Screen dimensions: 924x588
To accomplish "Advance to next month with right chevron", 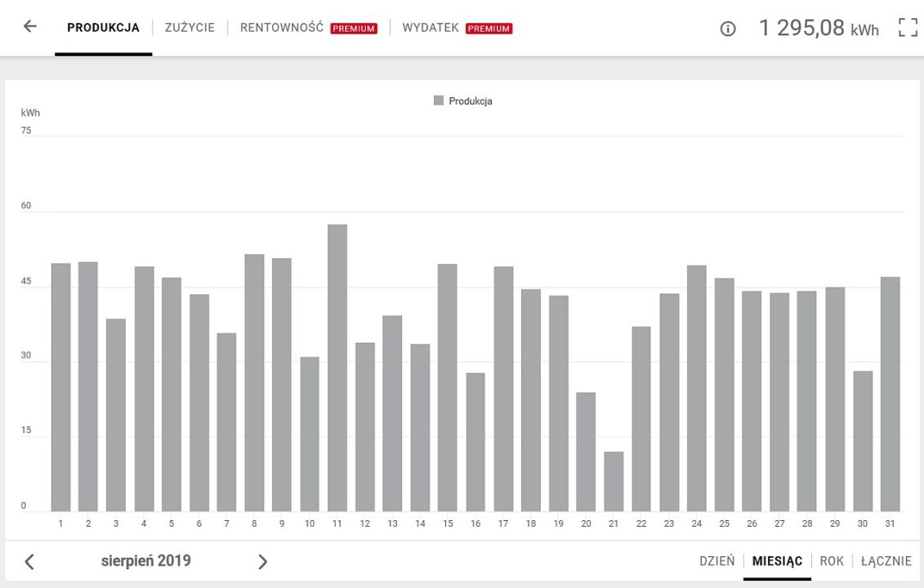I will (x=263, y=562).
